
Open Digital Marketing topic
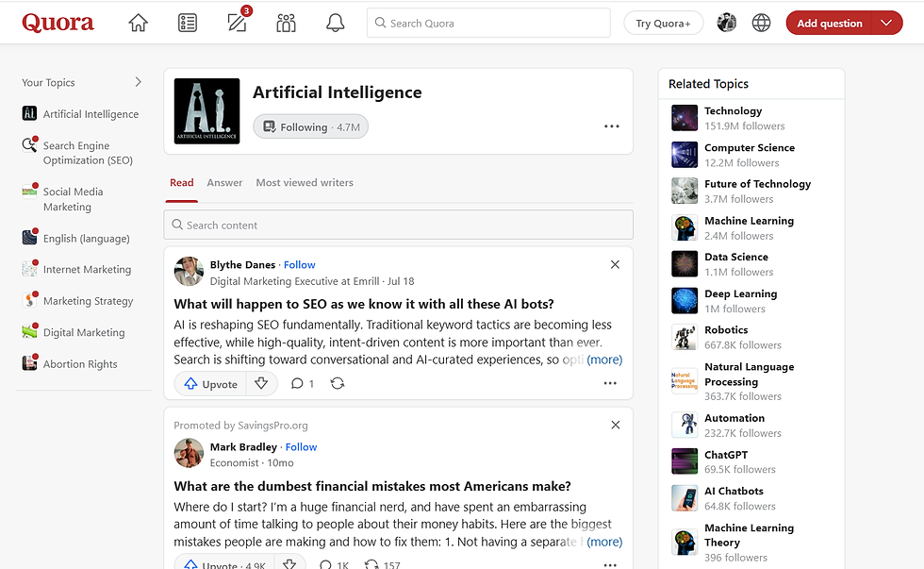click(74, 332)
